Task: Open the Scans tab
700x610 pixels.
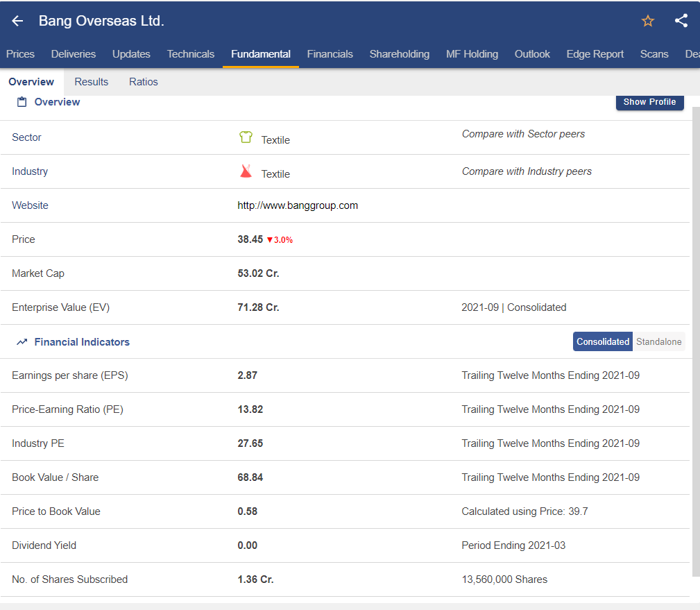Action: (x=654, y=54)
